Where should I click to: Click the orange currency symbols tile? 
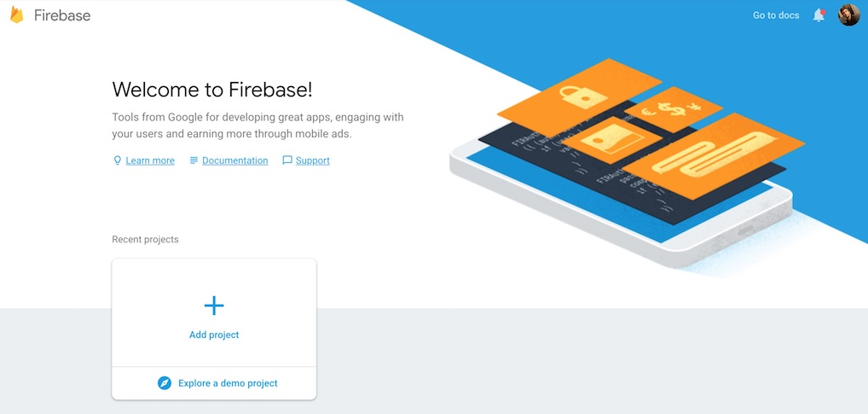pos(673,109)
